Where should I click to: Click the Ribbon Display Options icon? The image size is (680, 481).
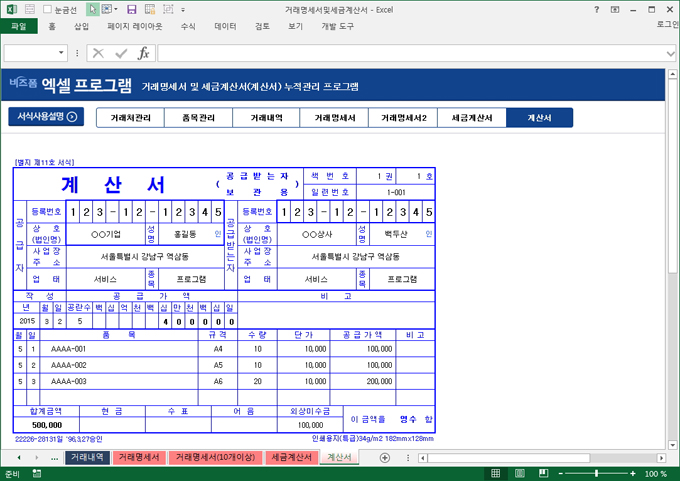[x=615, y=9]
